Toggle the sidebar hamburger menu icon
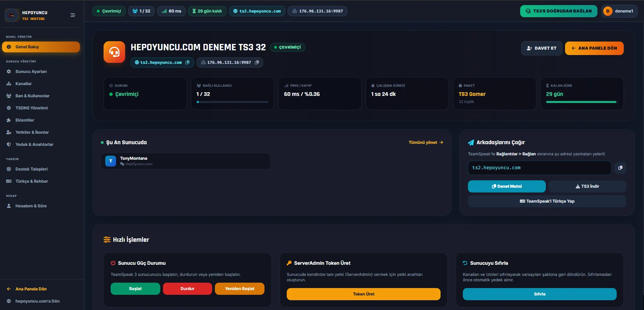This screenshot has width=644, height=310. [x=73, y=15]
